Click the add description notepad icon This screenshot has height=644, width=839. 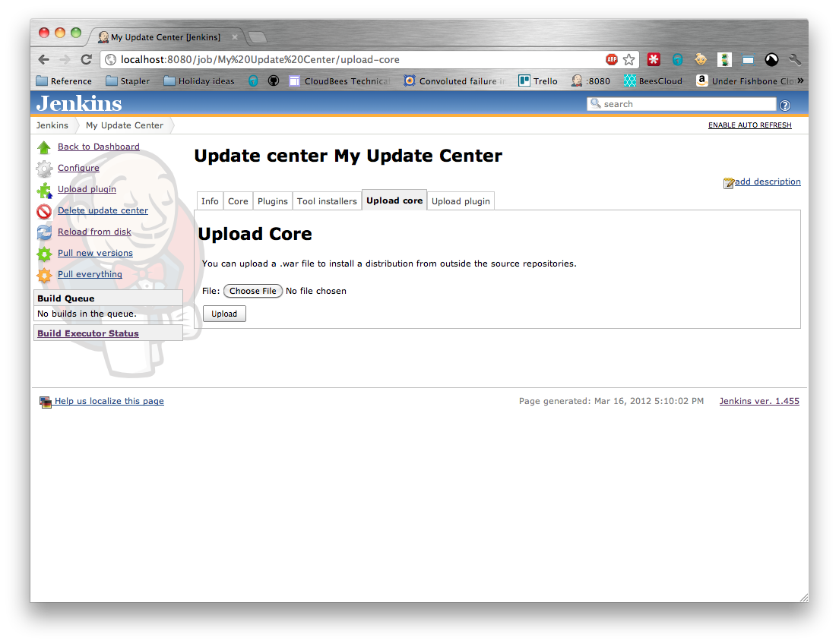pyautogui.click(x=728, y=183)
